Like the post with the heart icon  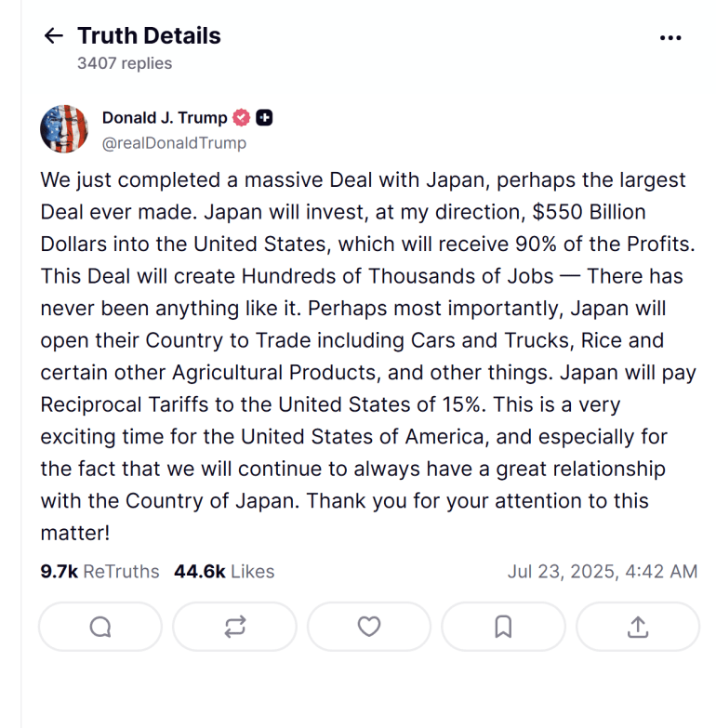tap(369, 628)
